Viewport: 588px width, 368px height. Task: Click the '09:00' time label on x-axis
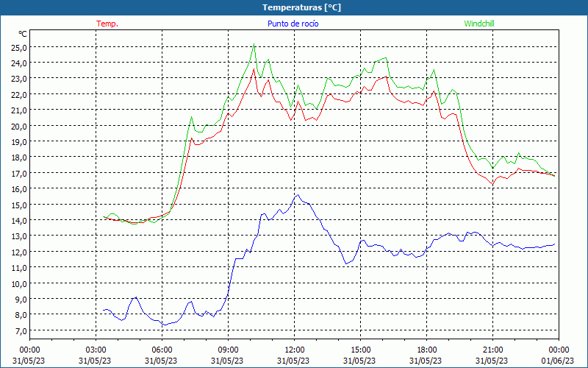click(228, 350)
